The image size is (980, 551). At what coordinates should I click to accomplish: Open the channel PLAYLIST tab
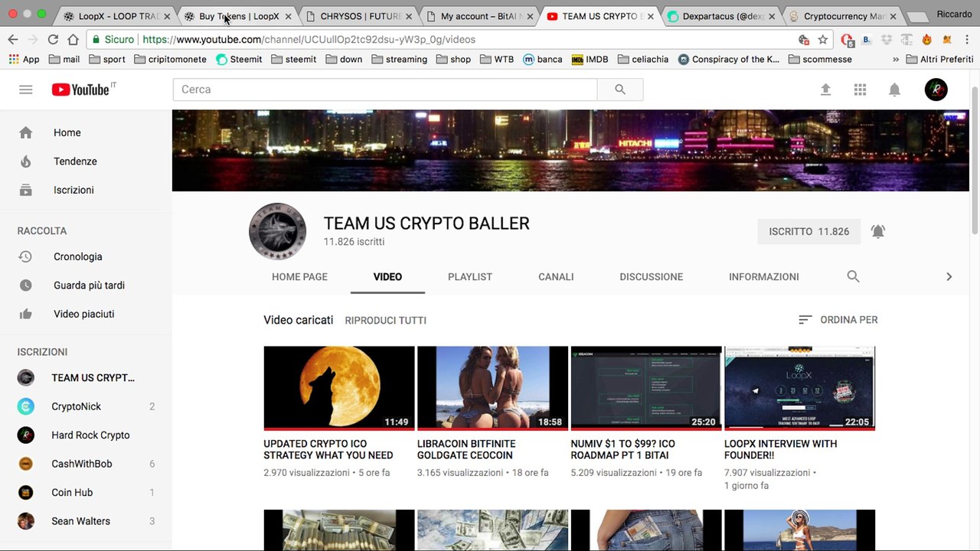[470, 277]
